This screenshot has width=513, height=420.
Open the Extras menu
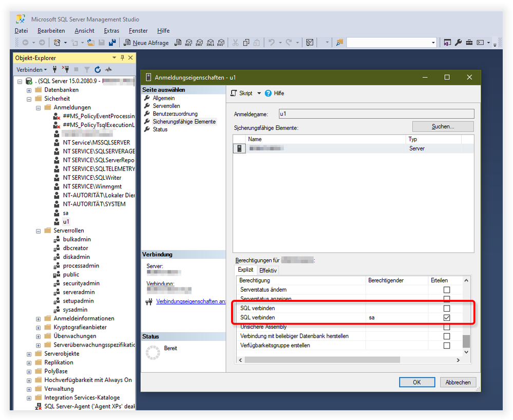(x=111, y=31)
